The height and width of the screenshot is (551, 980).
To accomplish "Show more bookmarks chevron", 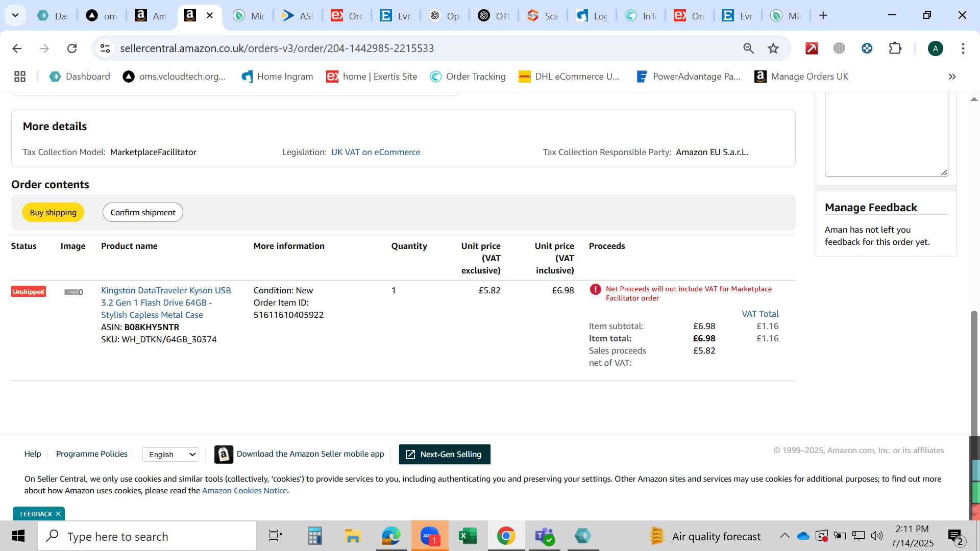I will pos(952,77).
